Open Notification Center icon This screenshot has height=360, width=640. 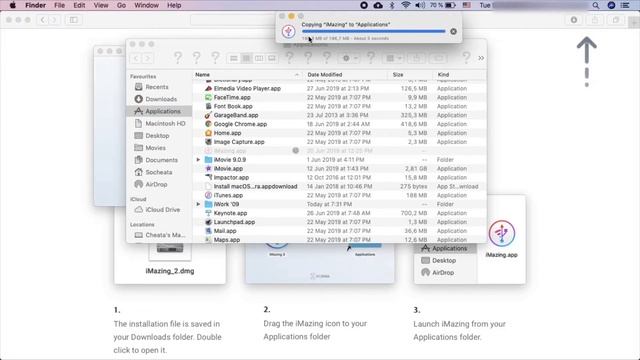625,5
